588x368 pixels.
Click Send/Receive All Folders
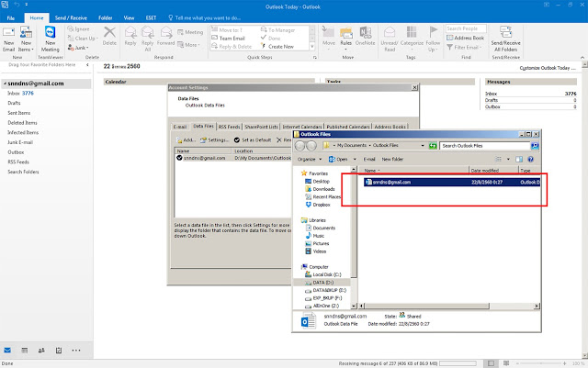(505, 39)
